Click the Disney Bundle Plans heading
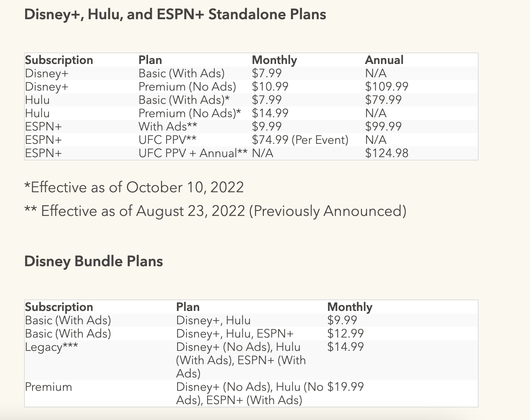The image size is (530, 420). coord(93,261)
